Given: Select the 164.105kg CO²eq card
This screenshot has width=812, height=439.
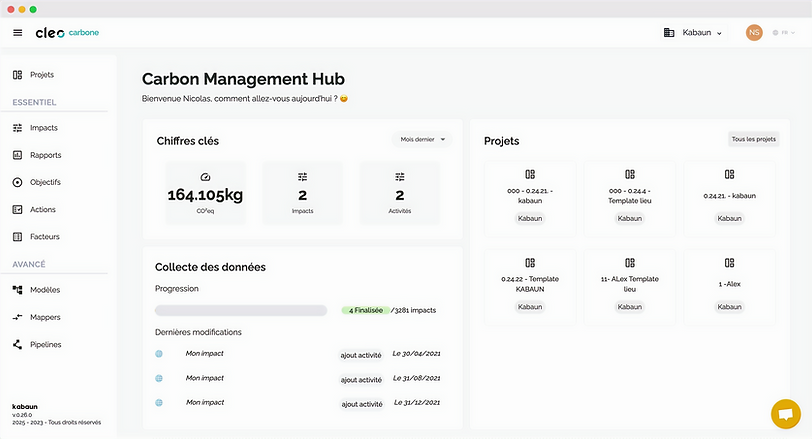Looking at the screenshot, I should coord(205,193).
